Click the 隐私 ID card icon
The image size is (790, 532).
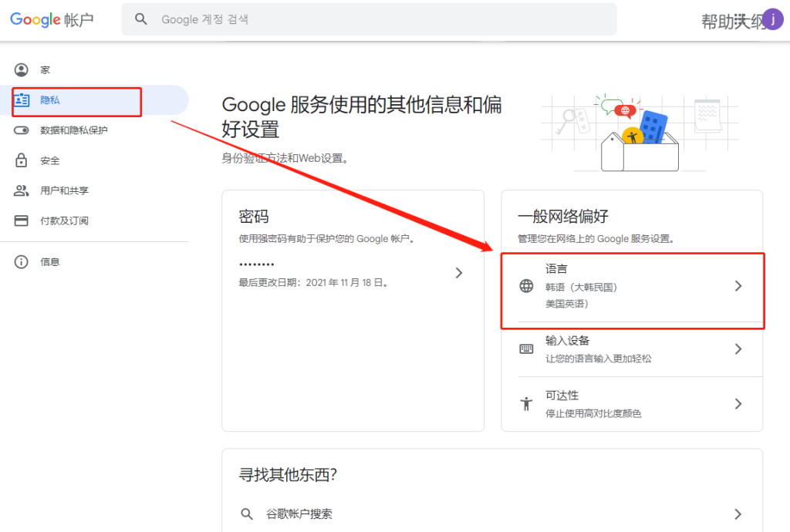pos(21,100)
